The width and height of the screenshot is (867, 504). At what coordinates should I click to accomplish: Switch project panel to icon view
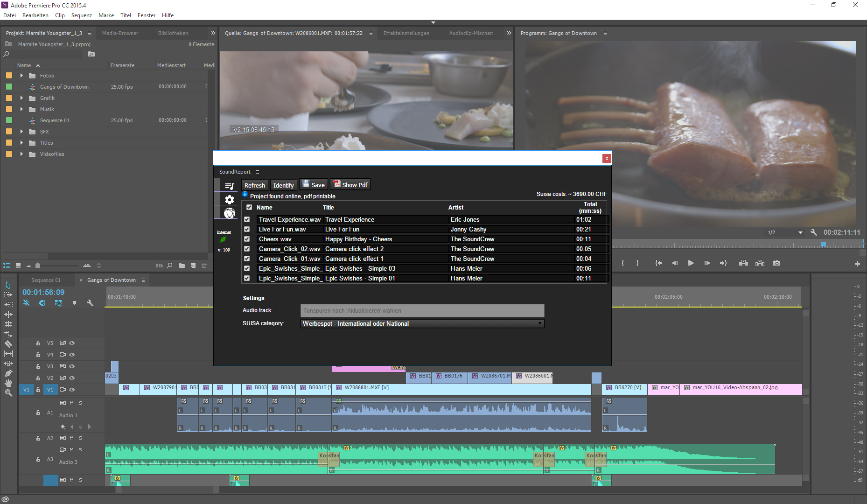(x=18, y=266)
